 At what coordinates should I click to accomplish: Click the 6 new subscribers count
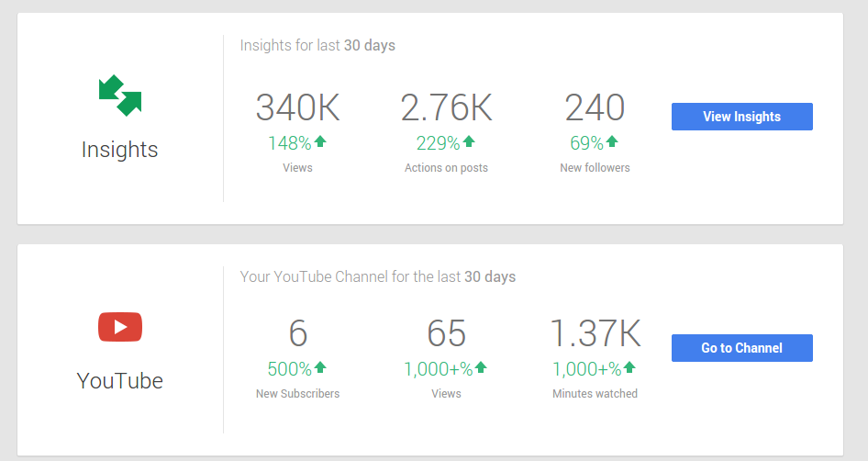pos(298,333)
